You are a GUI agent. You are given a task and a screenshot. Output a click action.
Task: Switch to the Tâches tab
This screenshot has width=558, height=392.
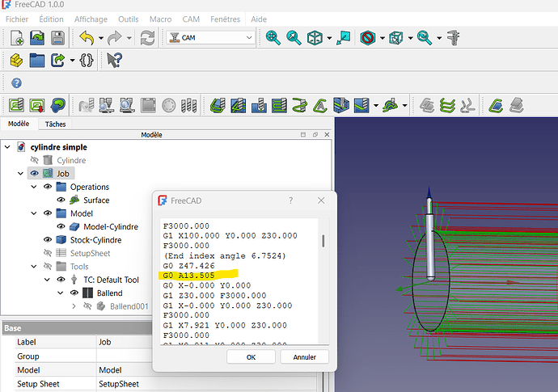point(55,124)
